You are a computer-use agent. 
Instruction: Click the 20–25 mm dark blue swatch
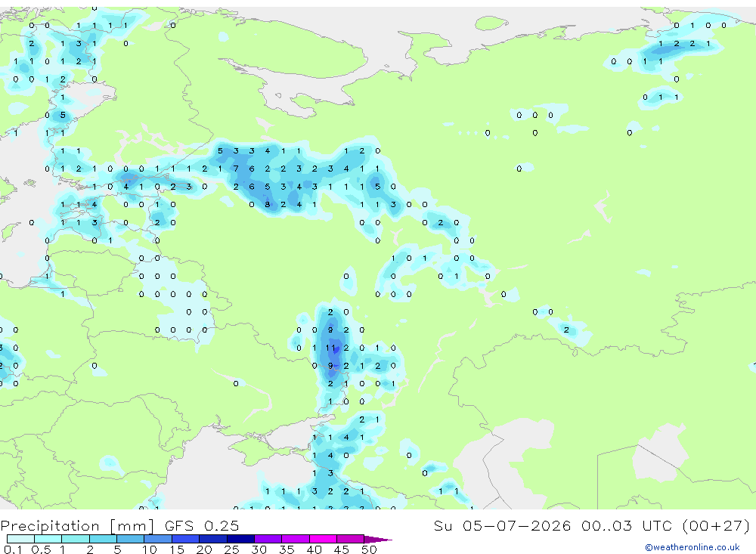click(213, 539)
